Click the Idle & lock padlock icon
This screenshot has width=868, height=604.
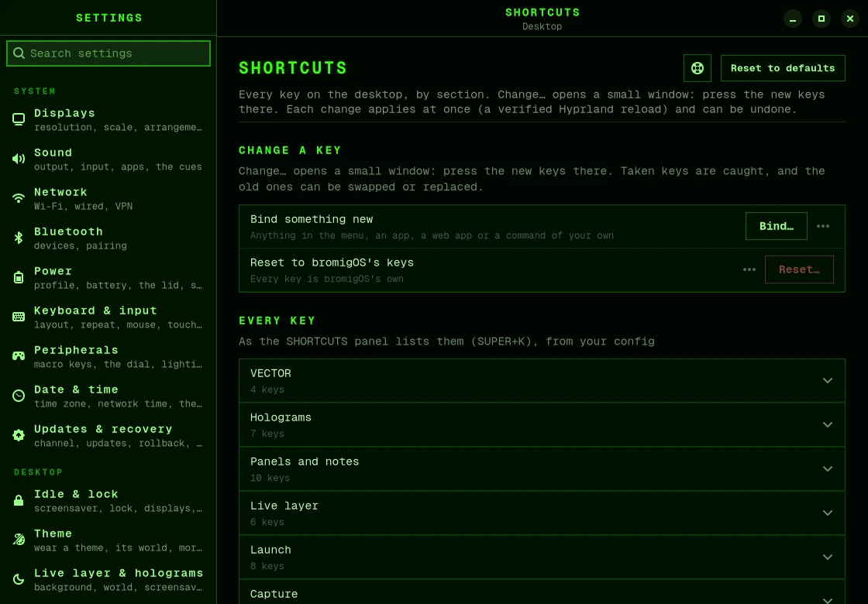(19, 500)
